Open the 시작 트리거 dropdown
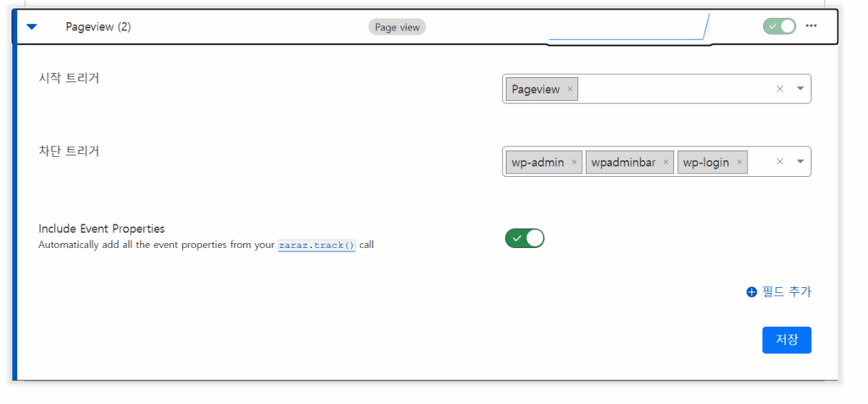This screenshot has height=404, width=868. point(800,89)
